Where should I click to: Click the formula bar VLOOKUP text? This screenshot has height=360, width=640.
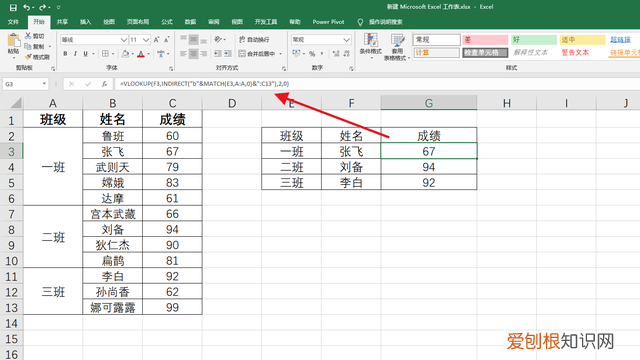[x=204, y=84]
